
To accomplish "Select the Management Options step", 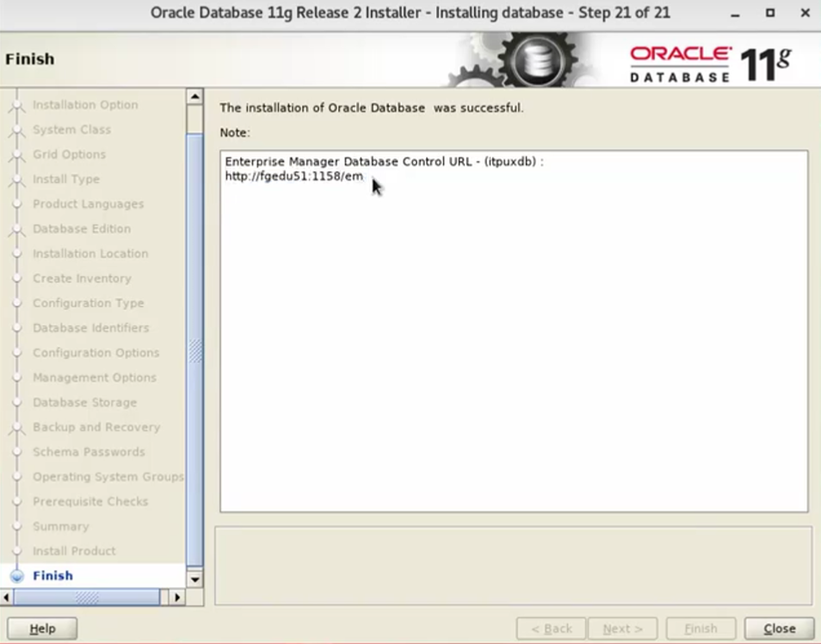I will tap(95, 377).
